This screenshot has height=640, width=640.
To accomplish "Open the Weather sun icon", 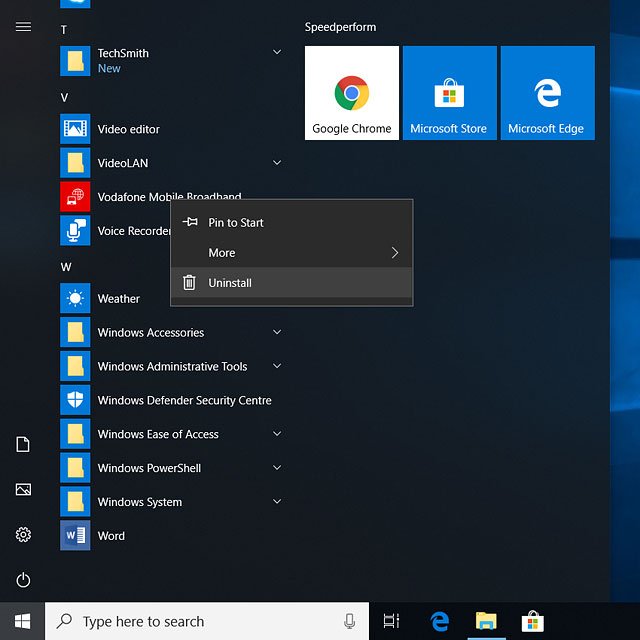I will coord(75,298).
